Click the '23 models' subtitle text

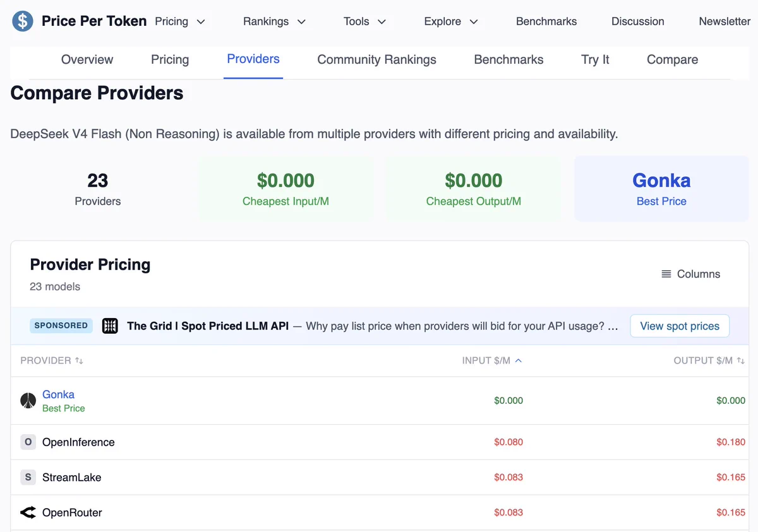pyautogui.click(x=55, y=287)
